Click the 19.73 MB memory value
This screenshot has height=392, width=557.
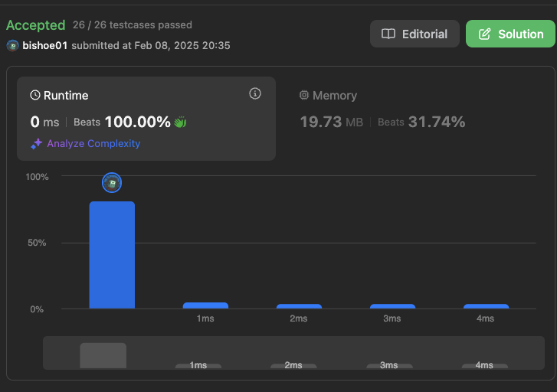click(332, 122)
